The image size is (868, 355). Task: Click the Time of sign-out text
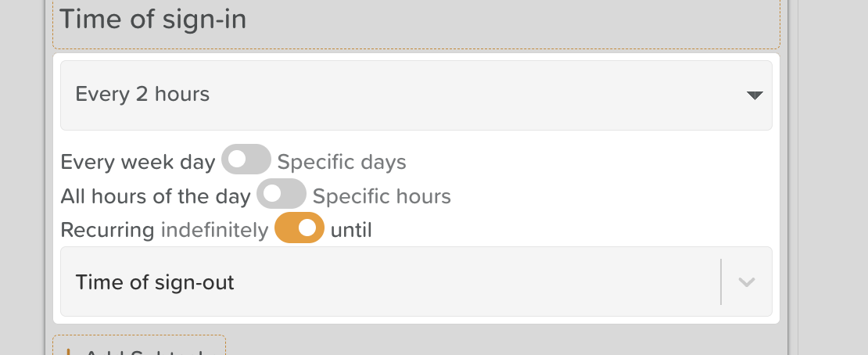tap(155, 282)
